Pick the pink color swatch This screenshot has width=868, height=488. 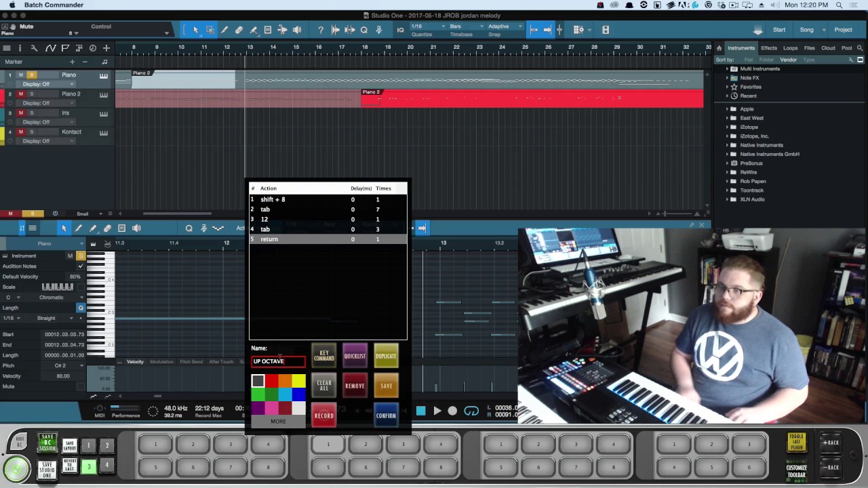click(x=271, y=407)
